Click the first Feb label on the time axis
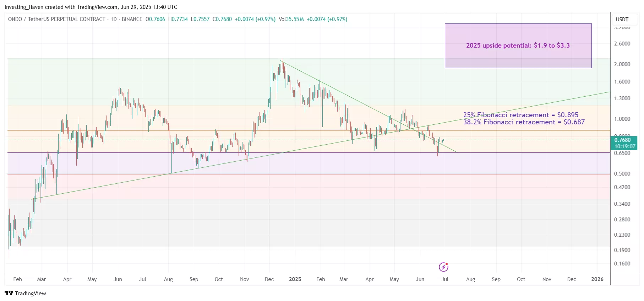 tap(17, 279)
